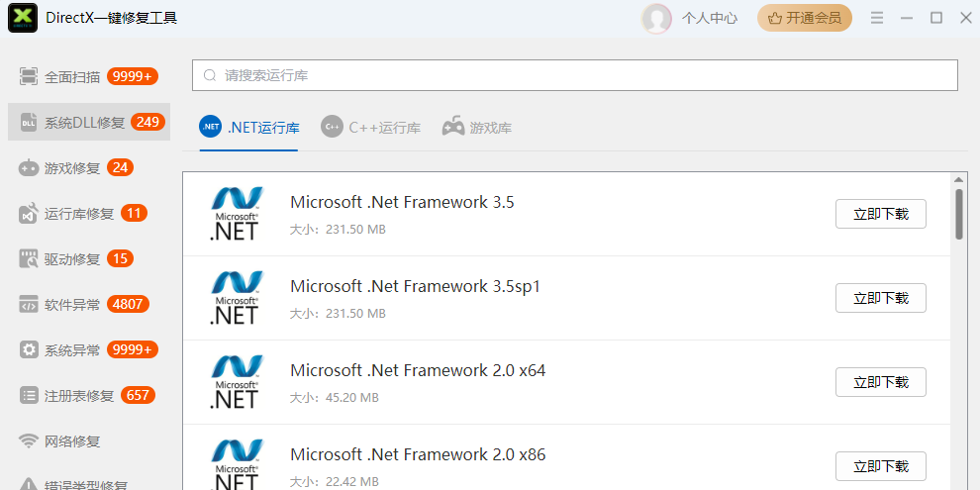Click the .NET Framework 3.5 logo
The image size is (980, 490).
[x=236, y=214]
